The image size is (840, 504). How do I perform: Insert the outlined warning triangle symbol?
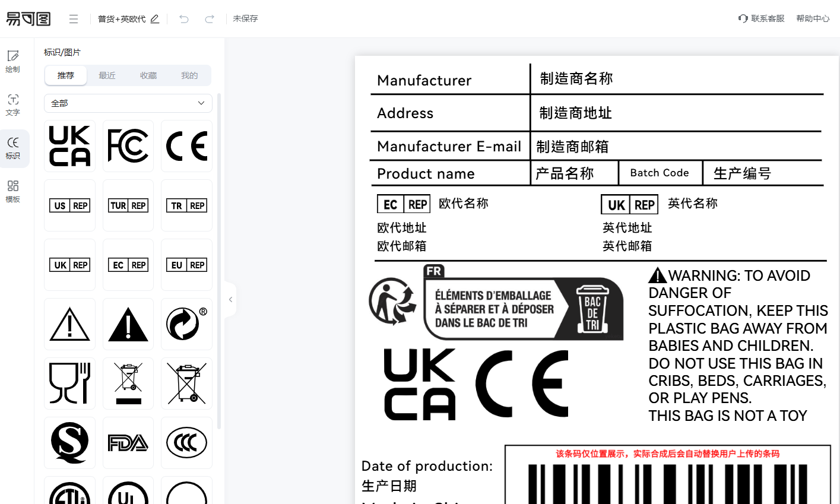tap(69, 324)
